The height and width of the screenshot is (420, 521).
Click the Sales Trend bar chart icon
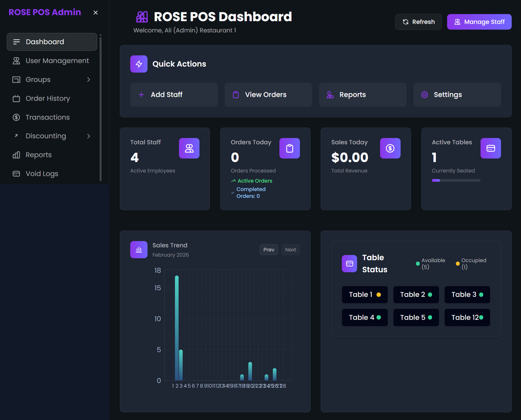(139, 250)
